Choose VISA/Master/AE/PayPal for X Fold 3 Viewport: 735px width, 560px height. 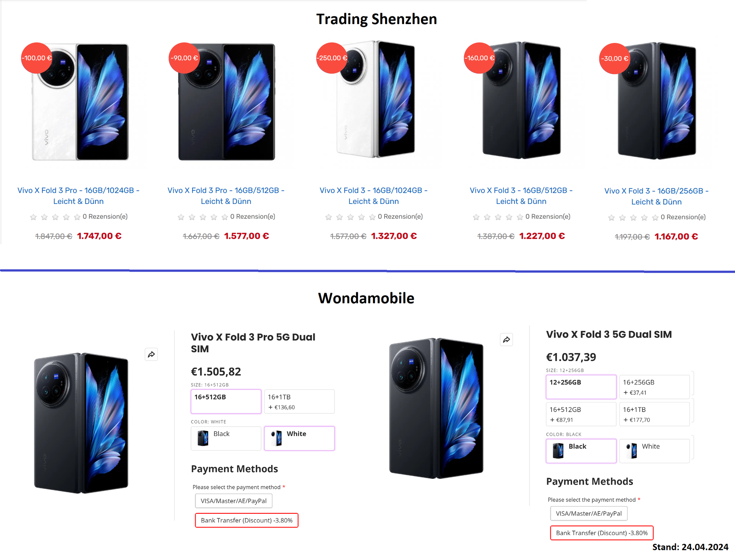[589, 514]
